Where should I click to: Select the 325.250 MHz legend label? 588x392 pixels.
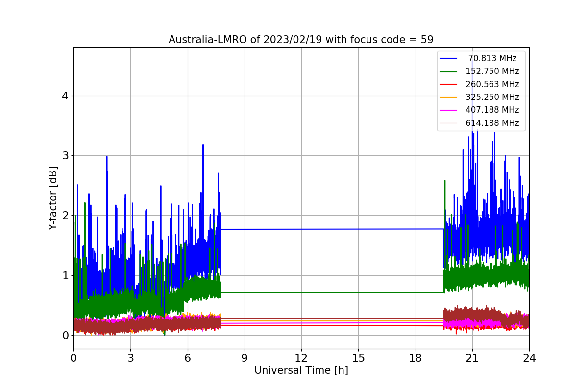click(492, 97)
